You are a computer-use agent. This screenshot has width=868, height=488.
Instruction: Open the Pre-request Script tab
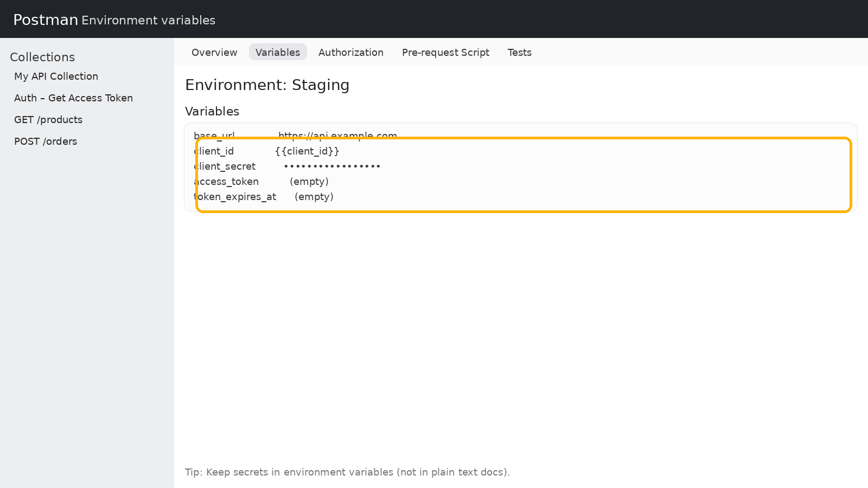coord(445,53)
